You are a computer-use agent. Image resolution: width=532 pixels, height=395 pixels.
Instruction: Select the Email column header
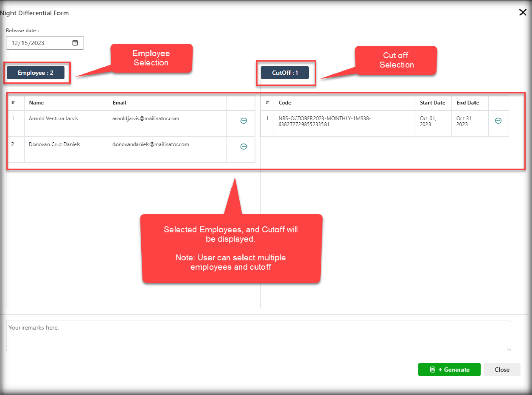click(x=119, y=103)
